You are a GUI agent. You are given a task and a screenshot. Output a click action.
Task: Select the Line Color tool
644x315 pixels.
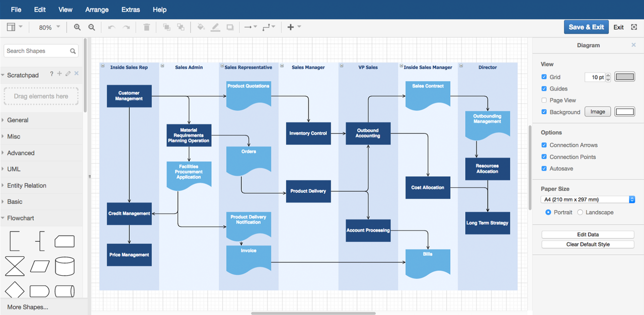(x=215, y=27)
